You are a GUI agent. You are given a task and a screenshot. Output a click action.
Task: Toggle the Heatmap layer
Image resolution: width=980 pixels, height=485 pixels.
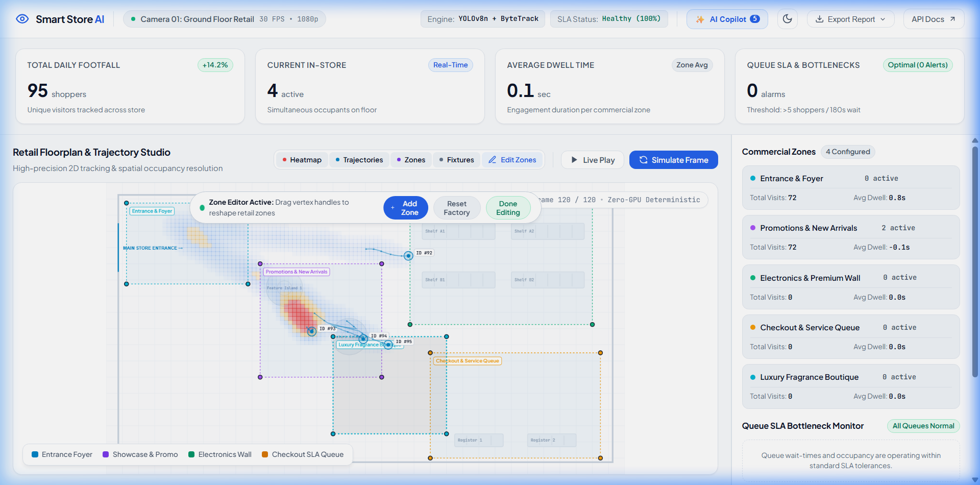coord(302,160)
